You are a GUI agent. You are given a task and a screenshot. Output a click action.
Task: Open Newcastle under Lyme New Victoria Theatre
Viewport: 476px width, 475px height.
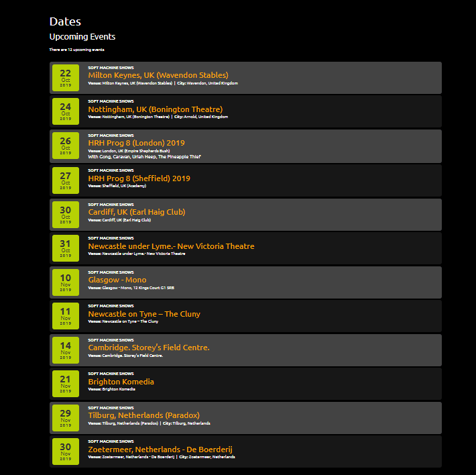click(x=171, y=246)
